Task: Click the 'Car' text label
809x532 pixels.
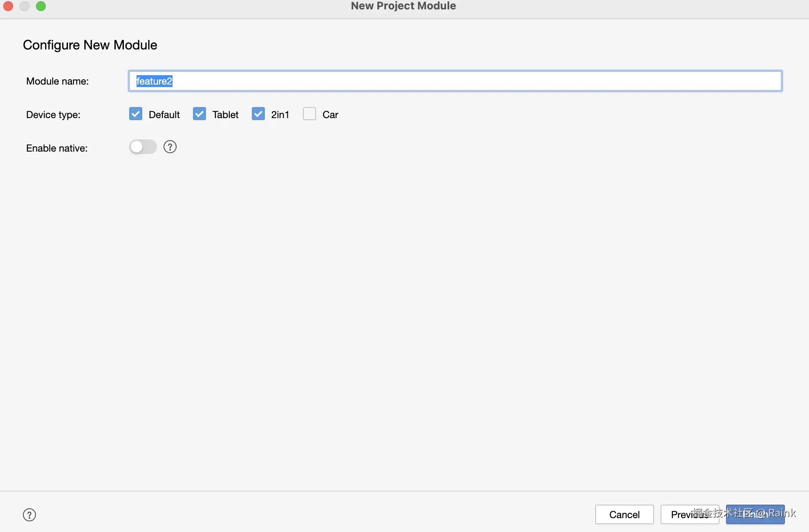Action: (x=330, y=115)
